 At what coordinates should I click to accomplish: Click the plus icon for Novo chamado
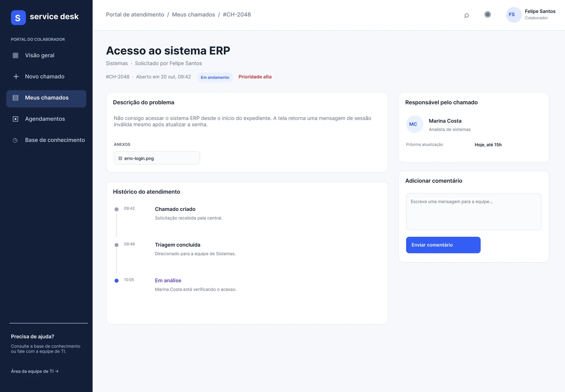(x=16, y=77)
